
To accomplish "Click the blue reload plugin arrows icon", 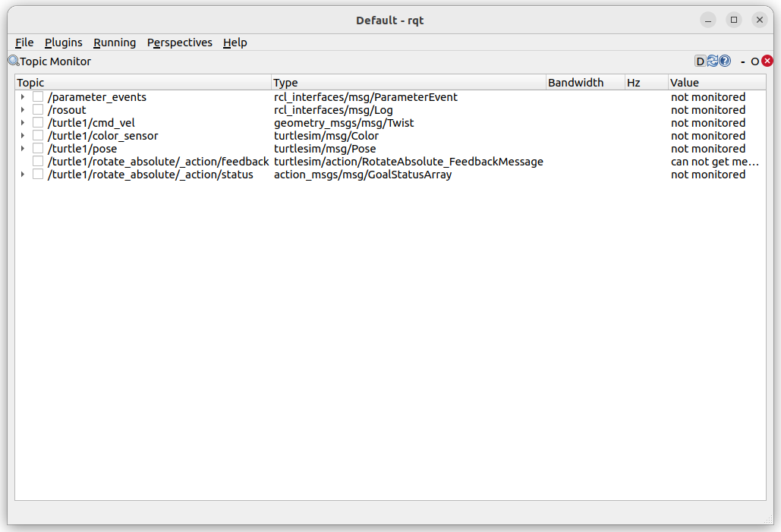I will tap(713, 61).
